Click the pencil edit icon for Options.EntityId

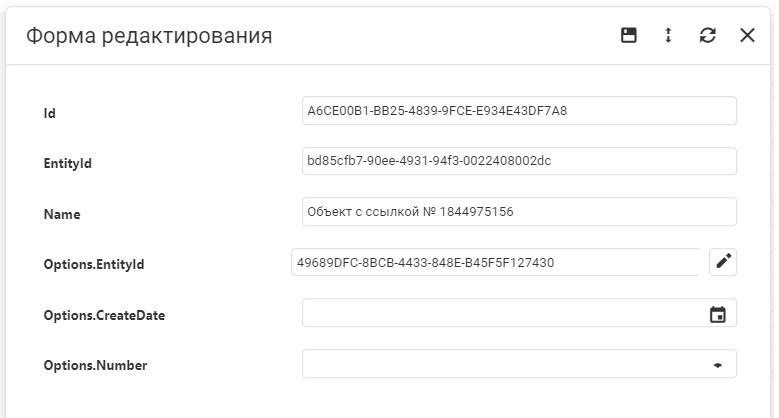pyautogui.click(x=723, y=262)
